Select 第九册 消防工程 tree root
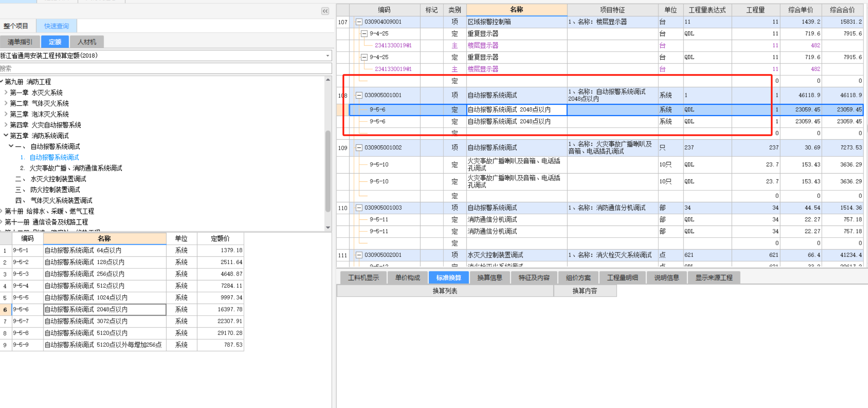The width and height of the screenshot is (868, 408). point(28,82)
